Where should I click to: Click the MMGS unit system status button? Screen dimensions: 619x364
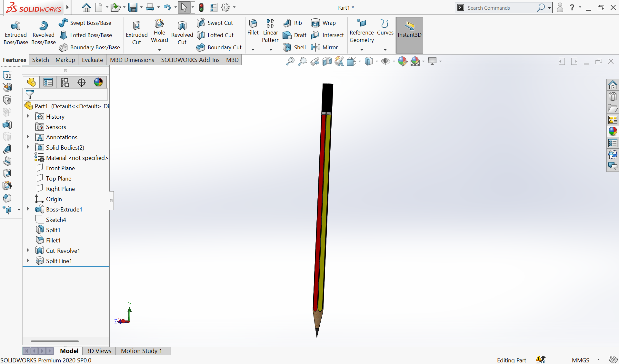click(580, 360)
